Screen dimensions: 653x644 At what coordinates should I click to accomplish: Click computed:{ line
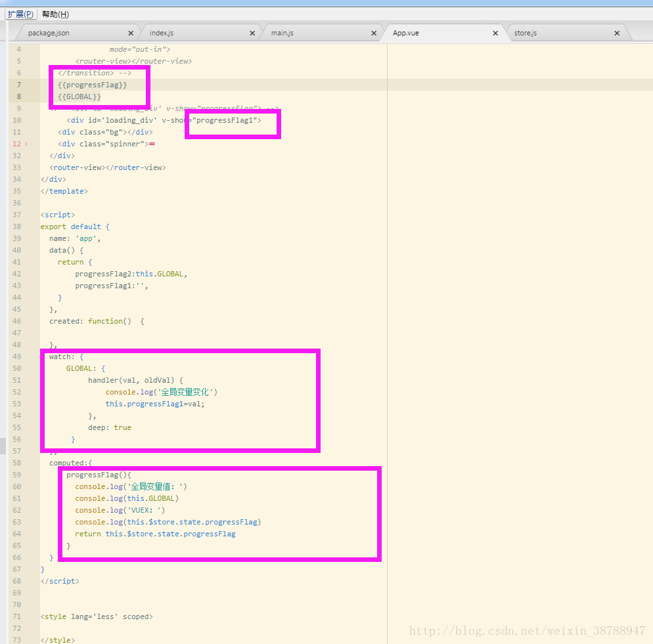point(70,463)
